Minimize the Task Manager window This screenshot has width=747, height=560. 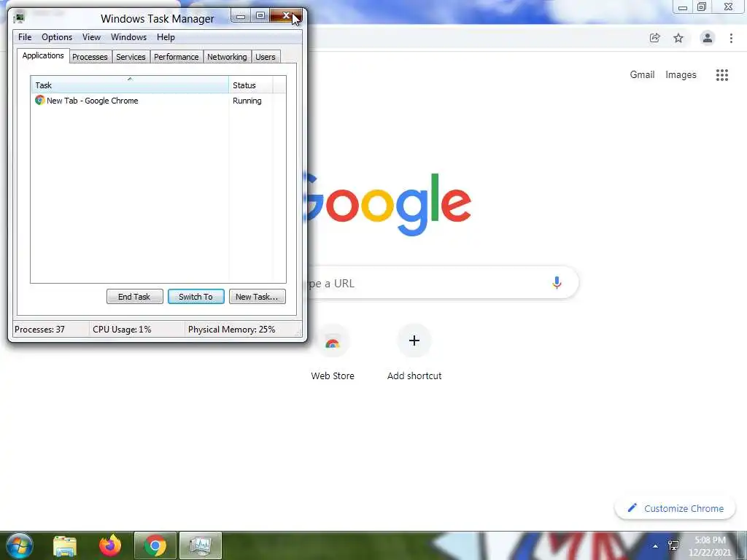(x=241, y=16)
